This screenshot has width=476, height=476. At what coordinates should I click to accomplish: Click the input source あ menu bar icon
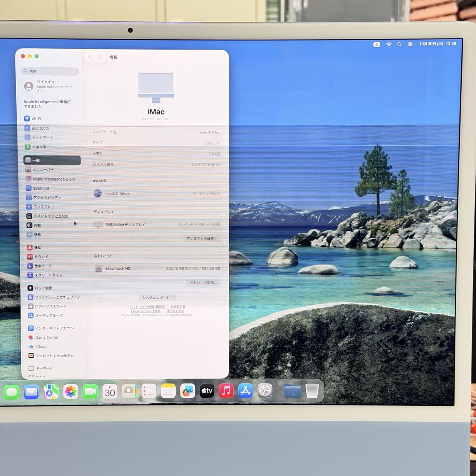[x=376, y=44]
